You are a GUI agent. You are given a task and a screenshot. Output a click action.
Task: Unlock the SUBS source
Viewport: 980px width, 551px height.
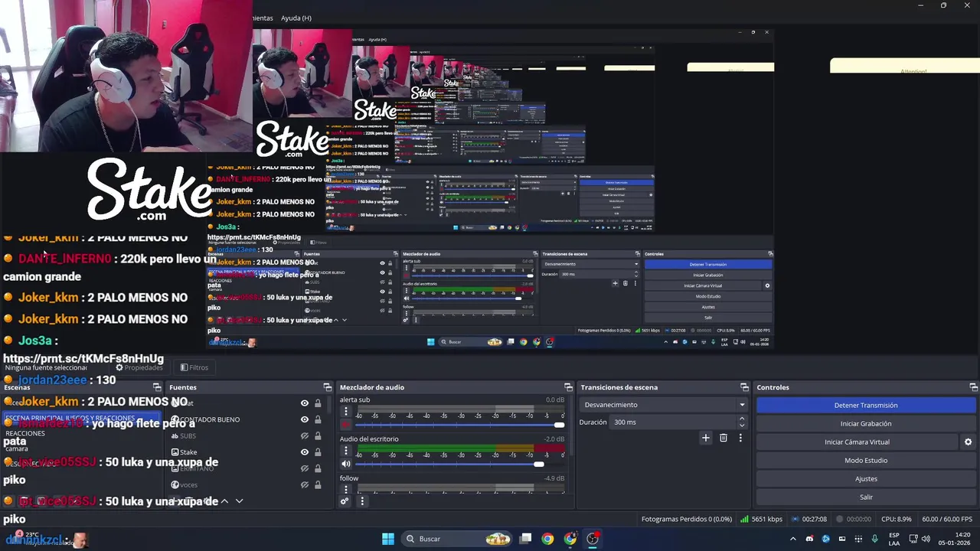pos(318,435)
